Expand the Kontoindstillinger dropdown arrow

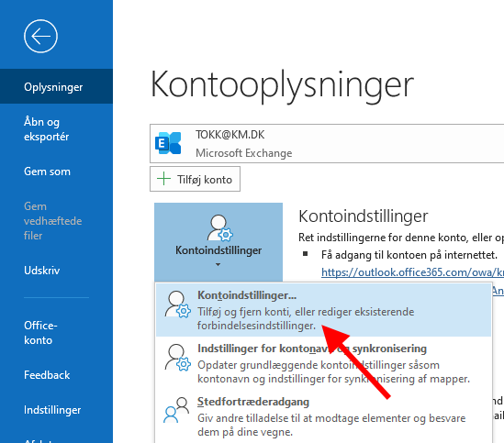pos(218,265)
